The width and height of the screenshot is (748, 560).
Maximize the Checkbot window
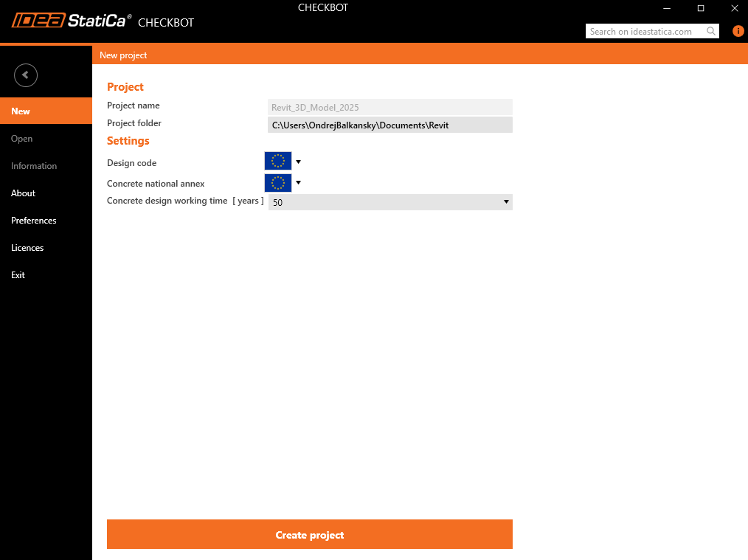pos(701,8)
